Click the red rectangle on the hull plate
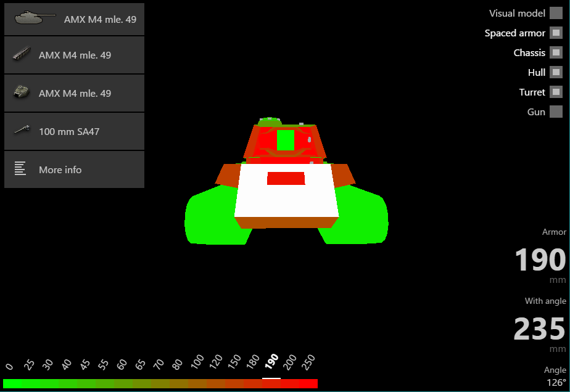570x392 pixels. [x=286, y=178]
